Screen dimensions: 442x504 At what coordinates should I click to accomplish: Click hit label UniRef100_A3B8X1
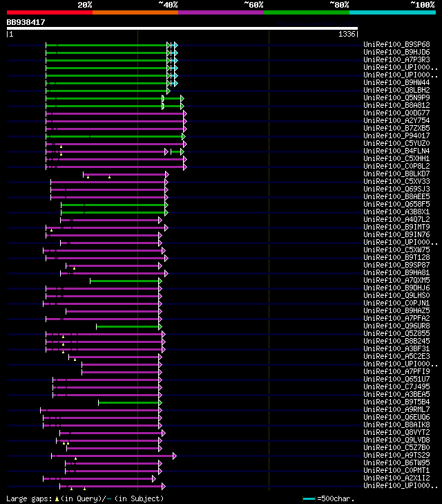396,212
